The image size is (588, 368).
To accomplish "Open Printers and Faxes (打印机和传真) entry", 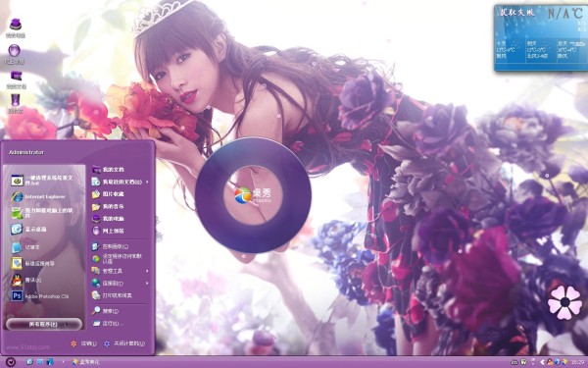I will click(113, 295).
